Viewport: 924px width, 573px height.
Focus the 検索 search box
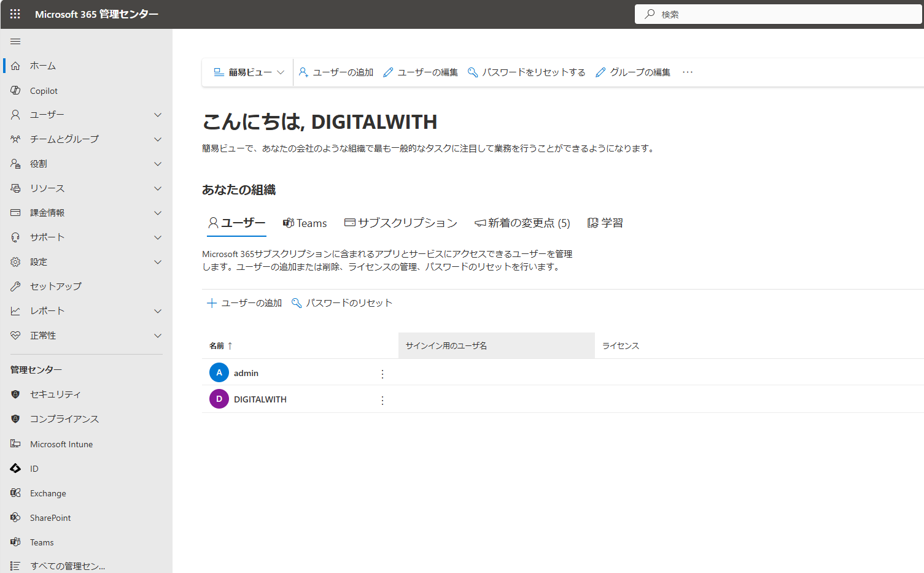click(778, 14)
